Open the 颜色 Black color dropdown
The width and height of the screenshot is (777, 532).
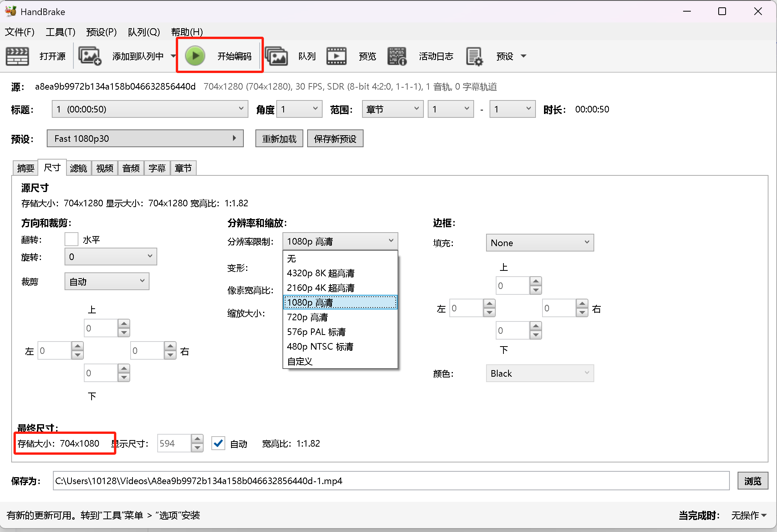click(540, 373)
